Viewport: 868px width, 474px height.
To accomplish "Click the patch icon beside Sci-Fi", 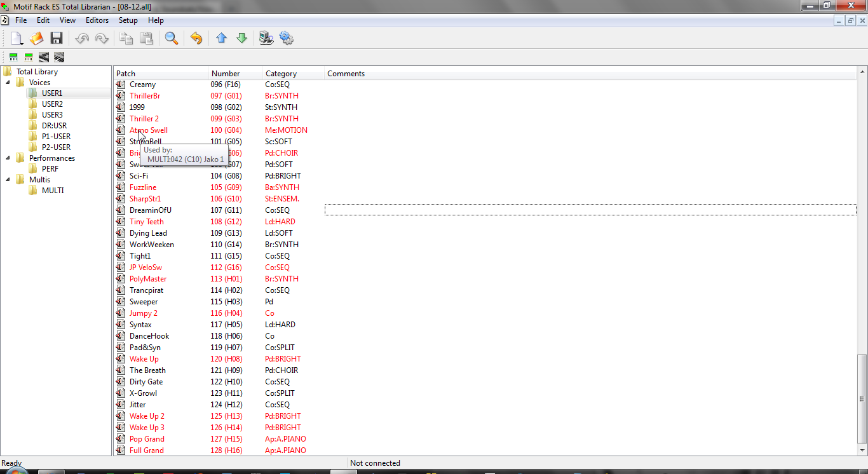I will tap(121, 176).
